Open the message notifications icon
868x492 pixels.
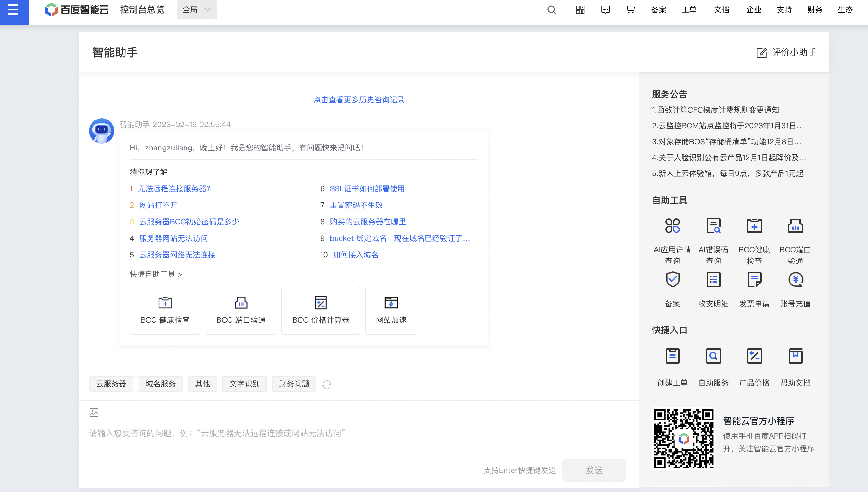tap(605, 10)
